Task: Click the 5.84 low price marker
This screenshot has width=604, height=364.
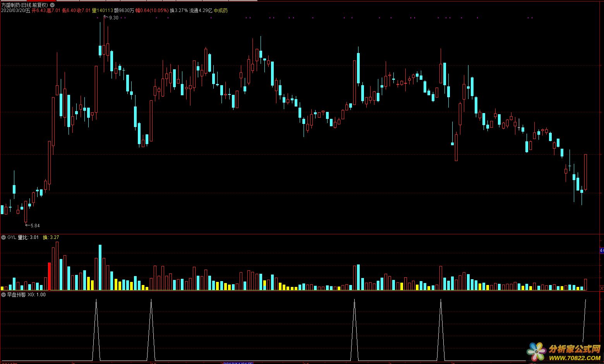Action: click(34, 226)
